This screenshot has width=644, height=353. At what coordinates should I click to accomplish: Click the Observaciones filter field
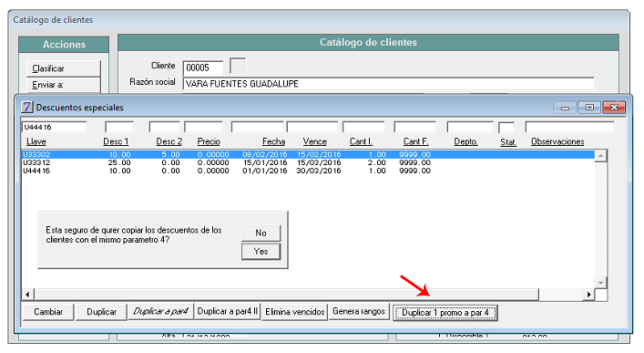(569, 127)
